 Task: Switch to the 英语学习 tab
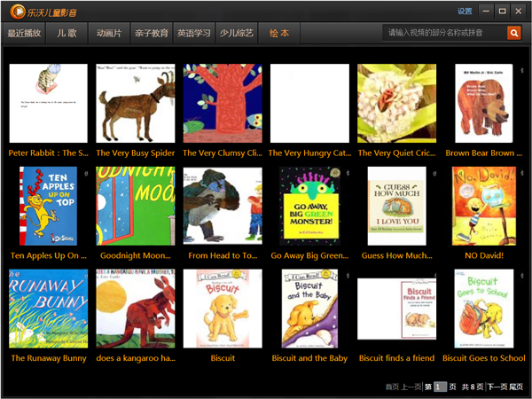pyautogui.click(x=194, y=33)
